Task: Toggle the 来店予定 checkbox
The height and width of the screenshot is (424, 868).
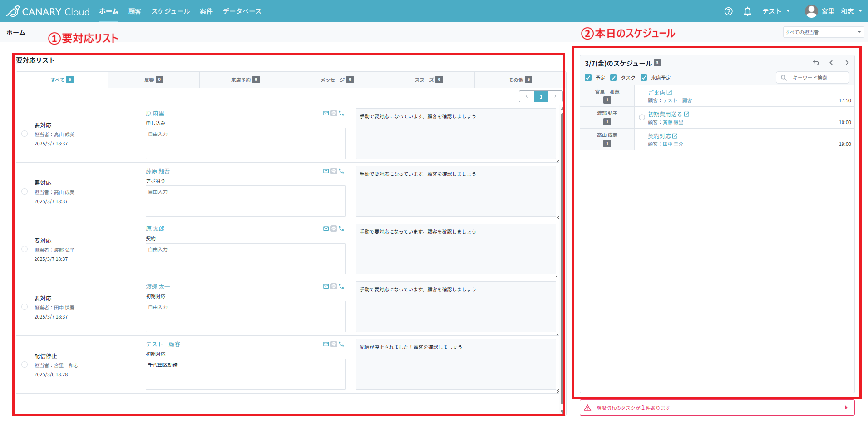Action: pos(644,78)
